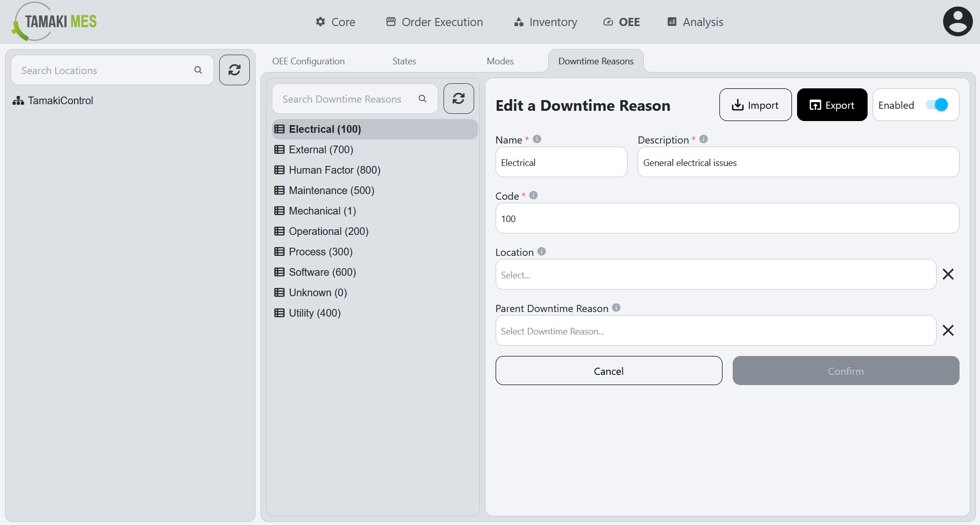This screenshot has height=525, width=980.
Task: Refresh the Downtime Reasons list
Action: point(458,98)
